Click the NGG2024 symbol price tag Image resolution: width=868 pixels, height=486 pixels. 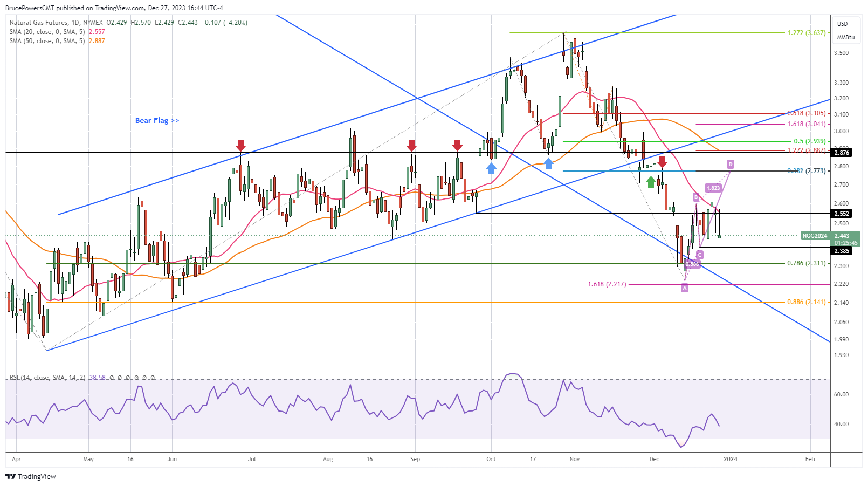pyautogui.click(x=815, y=236)
